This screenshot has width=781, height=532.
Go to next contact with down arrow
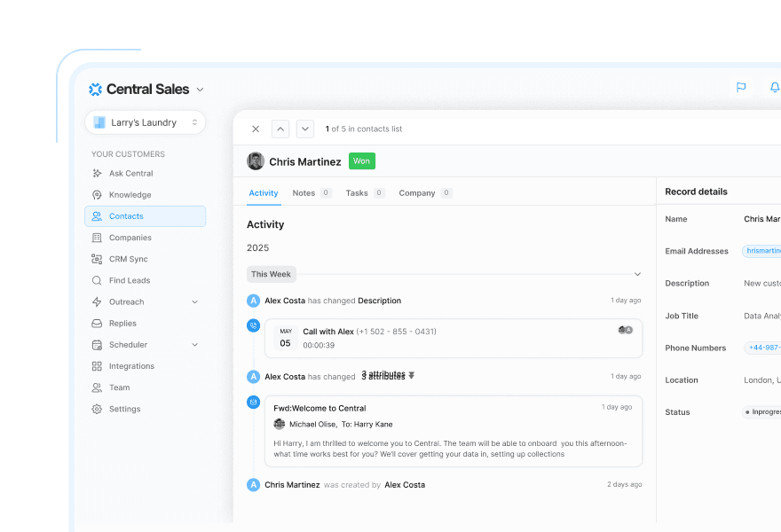tap(305, 129)
